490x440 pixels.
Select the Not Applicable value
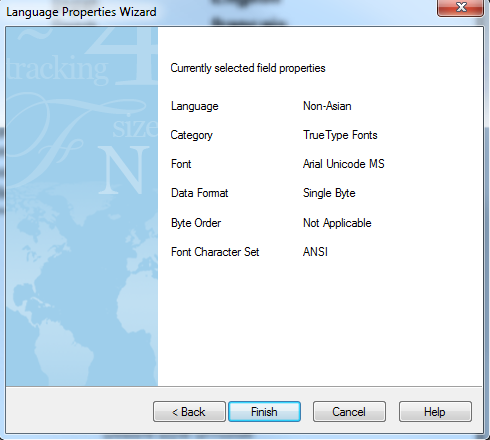337,223
